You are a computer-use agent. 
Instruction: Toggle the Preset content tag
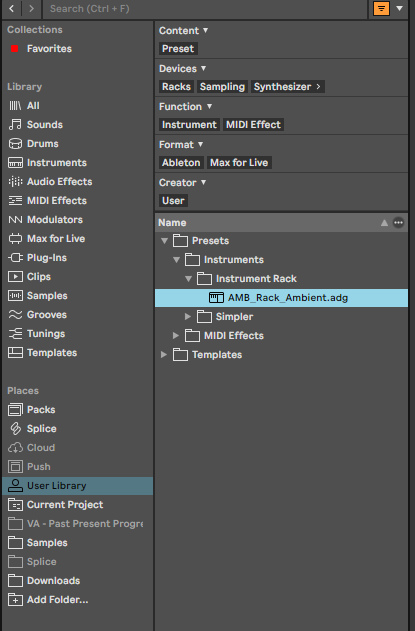(x=178, y=49)
